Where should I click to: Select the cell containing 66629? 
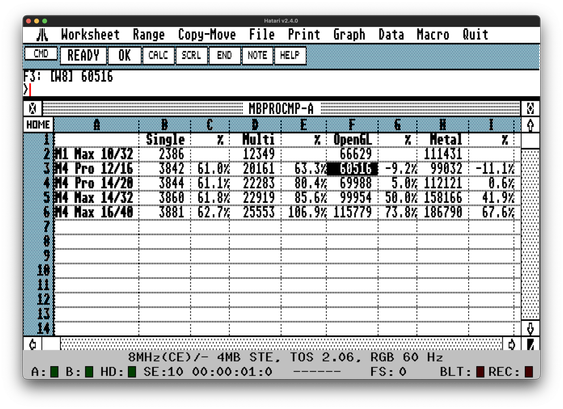click(352, 154)
